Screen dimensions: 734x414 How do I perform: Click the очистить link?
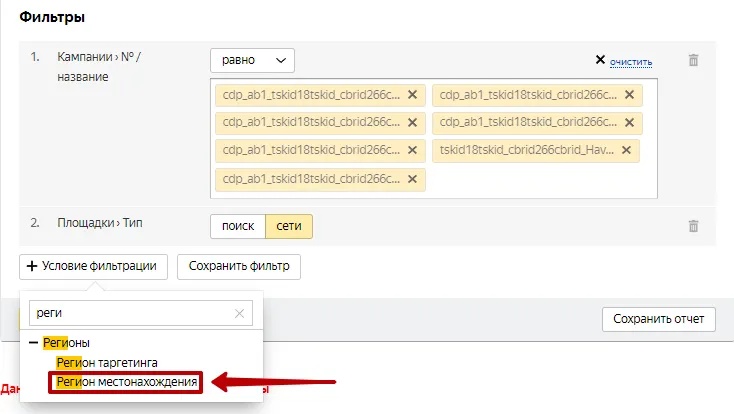[631, 61]
